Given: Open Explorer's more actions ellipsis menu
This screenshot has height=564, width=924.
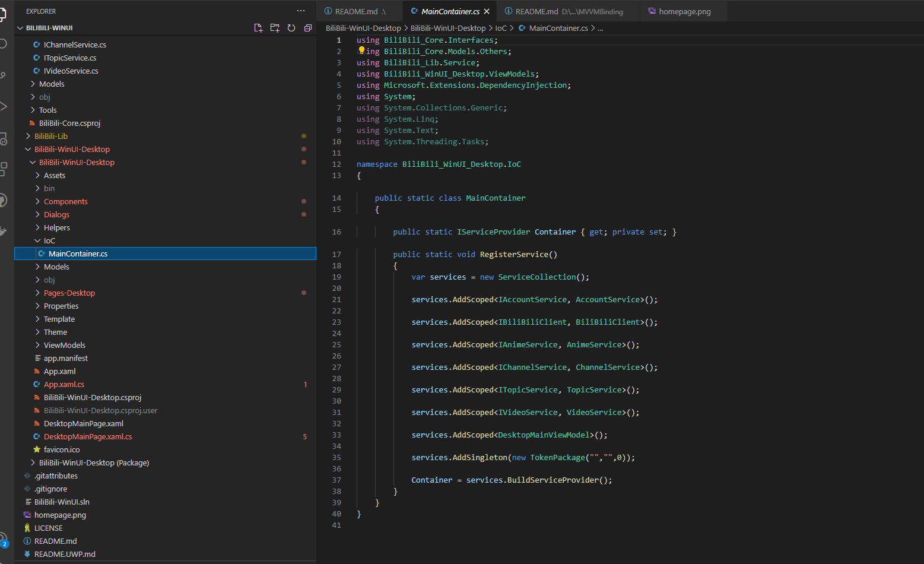Looking at the screenshot, I should 301,11.
